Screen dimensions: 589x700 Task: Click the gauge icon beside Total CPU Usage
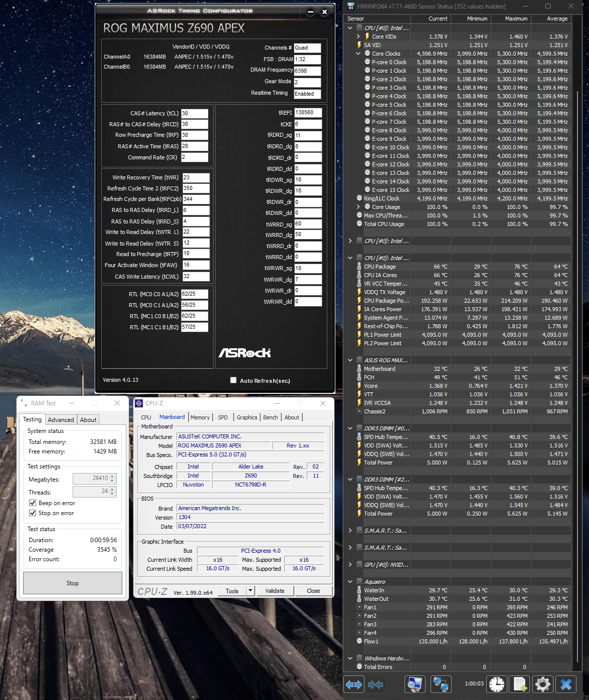(x=359, y=224)
